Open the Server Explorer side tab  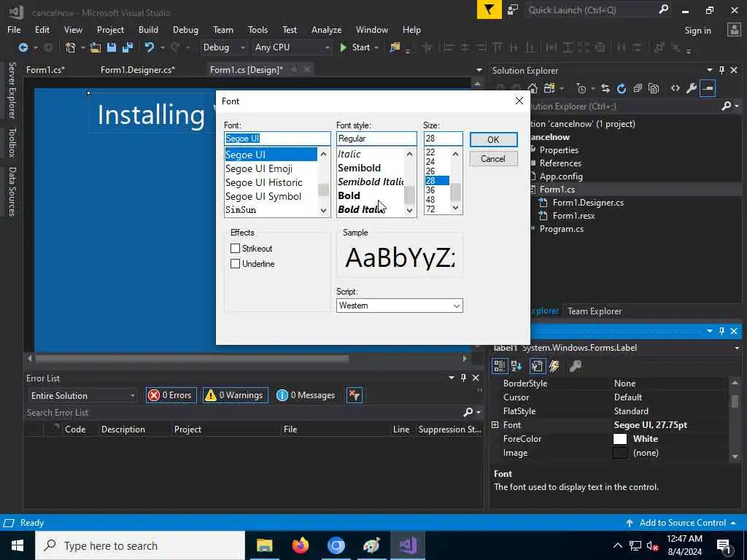(12, 90)
